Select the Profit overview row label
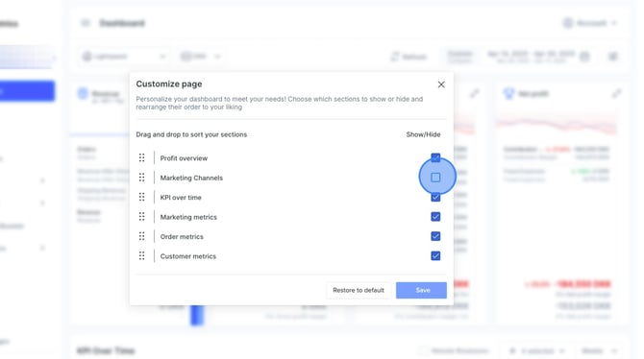Image resolution: width=644 pixels, height=359 pixels. click(184, 158)
